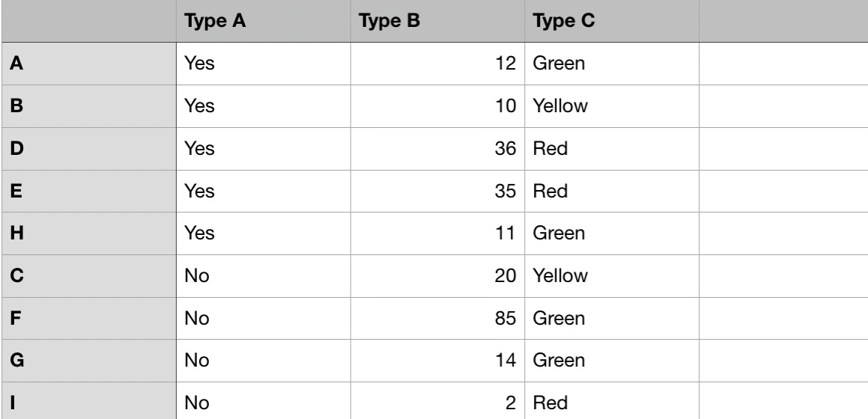Click the empty last-column cell in row H
This screenshot has height=419, width=868.
[782, 234]
